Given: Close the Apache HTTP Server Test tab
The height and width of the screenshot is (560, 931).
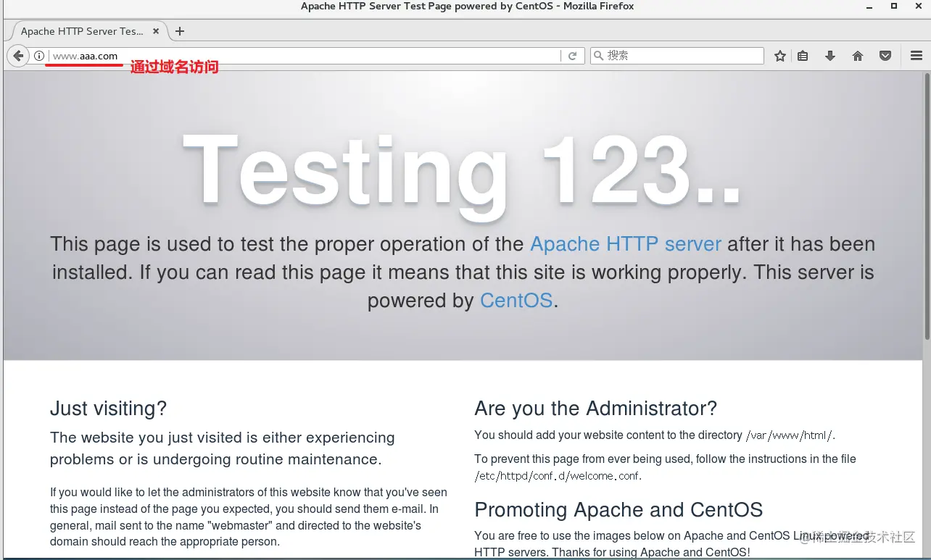Looking at the screenshot, I should pos(156,31).
